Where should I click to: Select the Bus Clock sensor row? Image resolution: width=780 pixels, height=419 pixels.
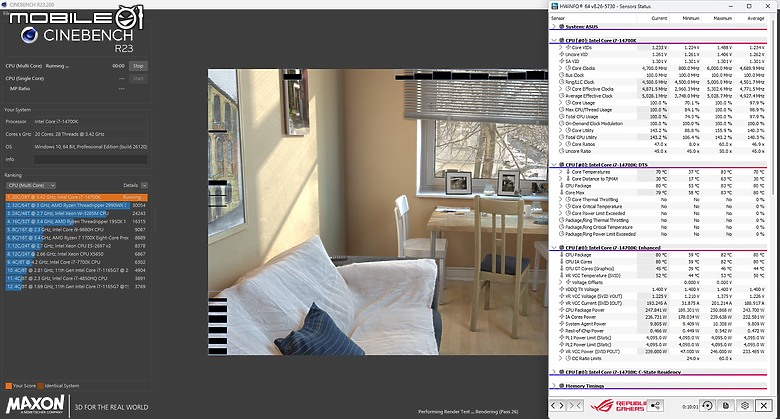tap(658, 75)
